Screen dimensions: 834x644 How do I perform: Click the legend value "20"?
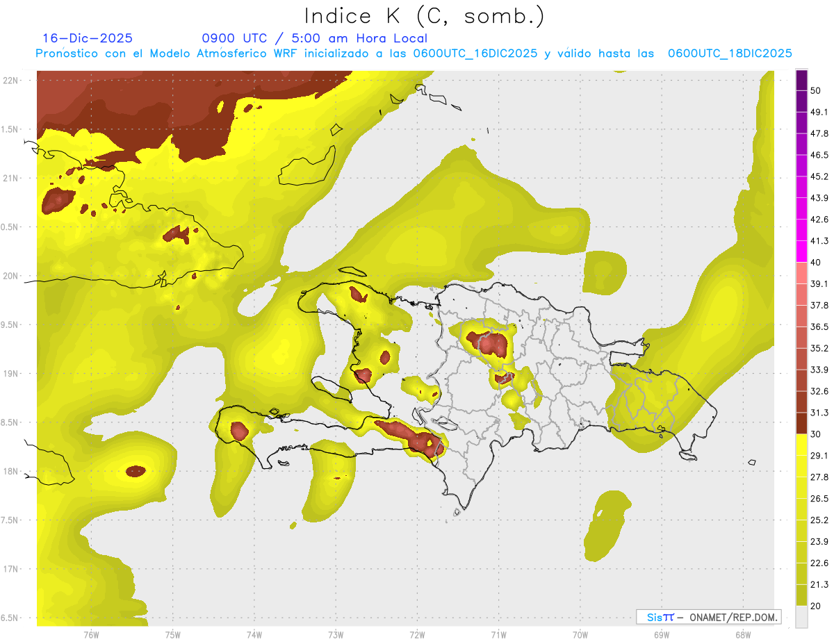tap(817, 606)
